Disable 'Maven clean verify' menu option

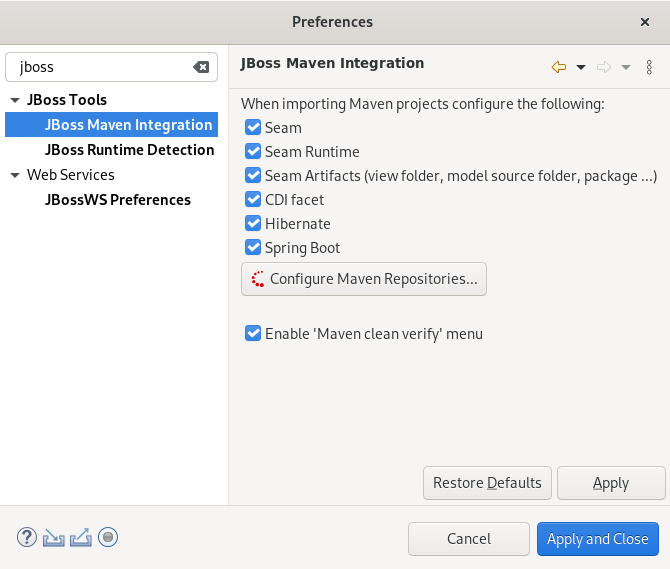point(253,334)
